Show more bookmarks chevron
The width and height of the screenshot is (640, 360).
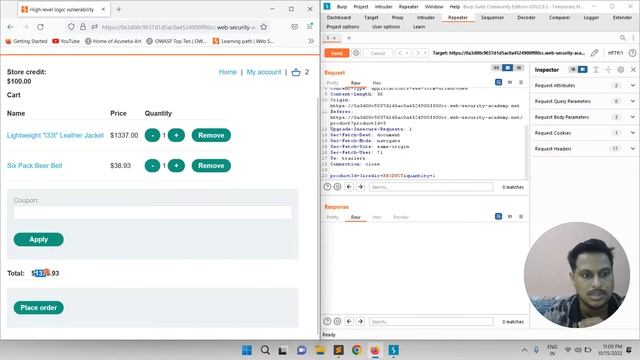311,41
